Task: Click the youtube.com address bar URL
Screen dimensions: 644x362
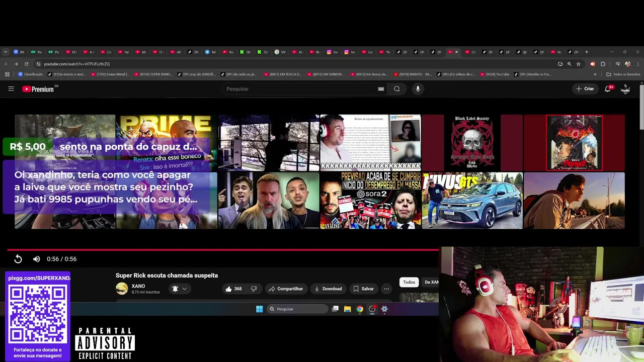Action: click(x=76, y=64)
